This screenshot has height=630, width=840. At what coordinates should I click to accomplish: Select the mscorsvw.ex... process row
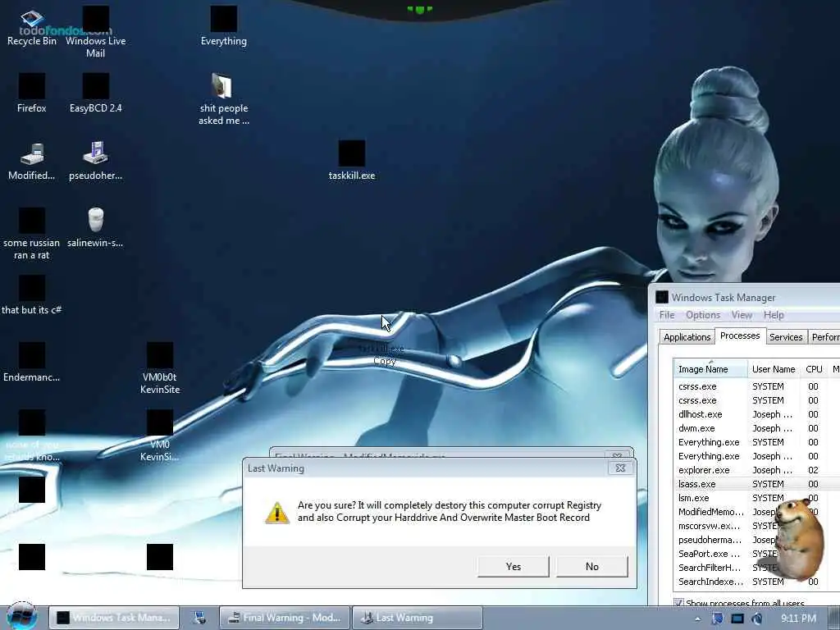[x=756, y=526]
